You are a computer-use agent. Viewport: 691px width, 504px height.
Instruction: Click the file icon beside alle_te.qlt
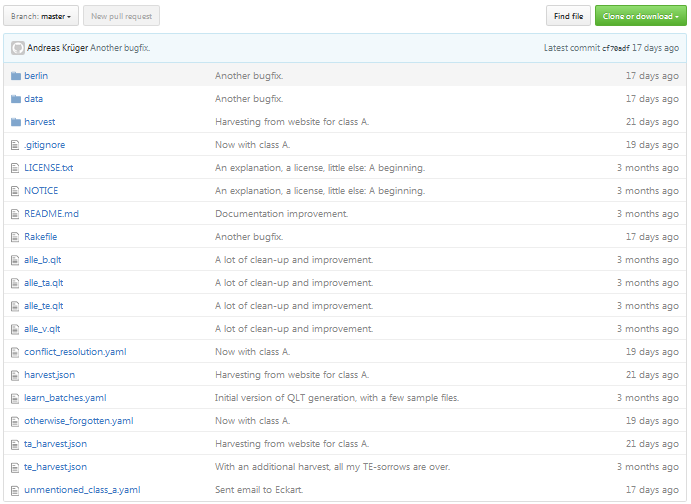(x=15, y=306)
